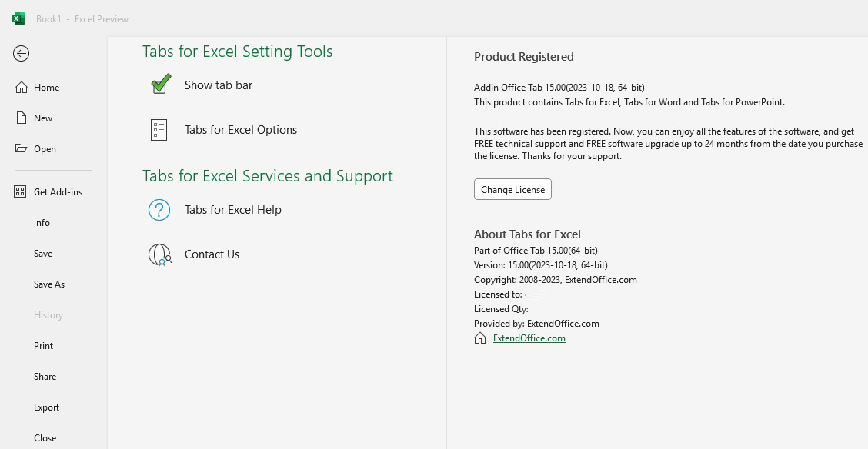Toggle the Show tab bar checkbox
868x449 pixels.
(x=161, y=84)
